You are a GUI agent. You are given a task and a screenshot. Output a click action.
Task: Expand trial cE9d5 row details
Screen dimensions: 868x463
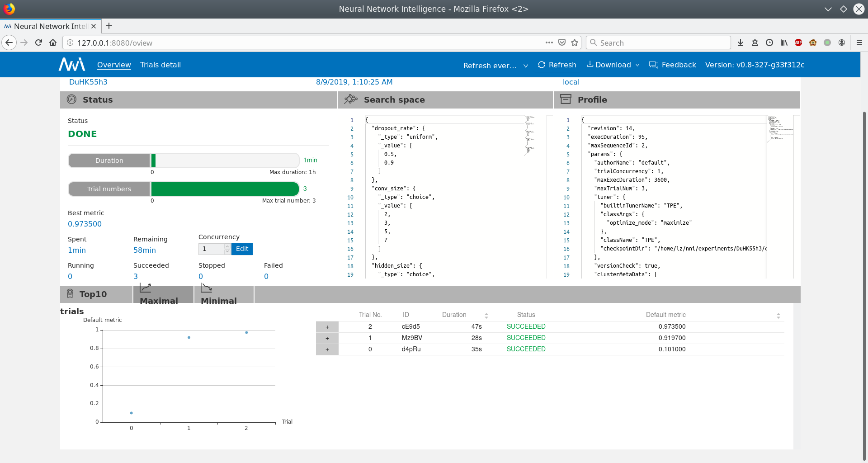(327, 327)
